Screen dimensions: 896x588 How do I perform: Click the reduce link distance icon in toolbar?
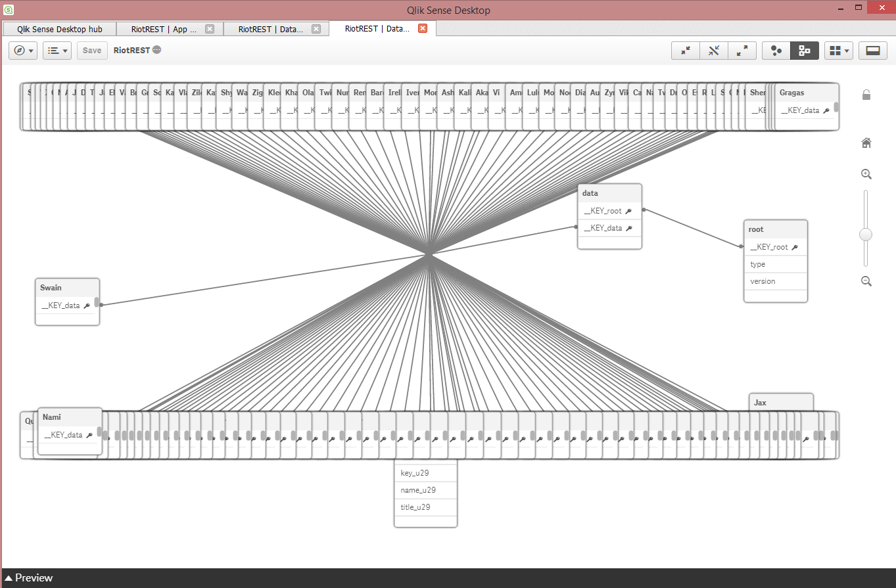pyautogui.click(x=714, y=50)
